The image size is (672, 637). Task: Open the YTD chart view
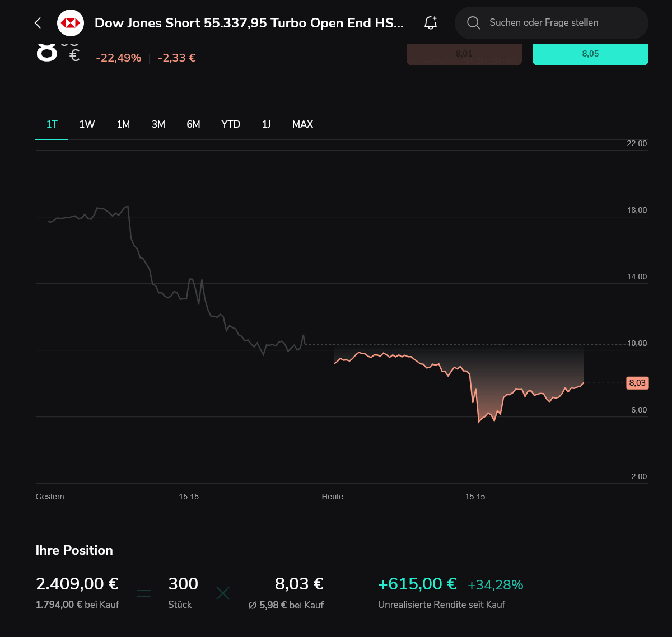tap(231, 124)
